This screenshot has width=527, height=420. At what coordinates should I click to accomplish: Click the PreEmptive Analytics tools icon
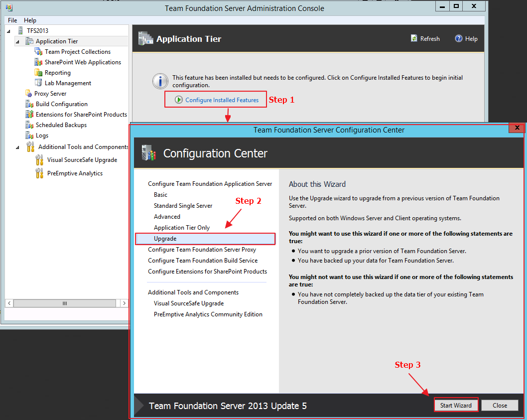39,173
